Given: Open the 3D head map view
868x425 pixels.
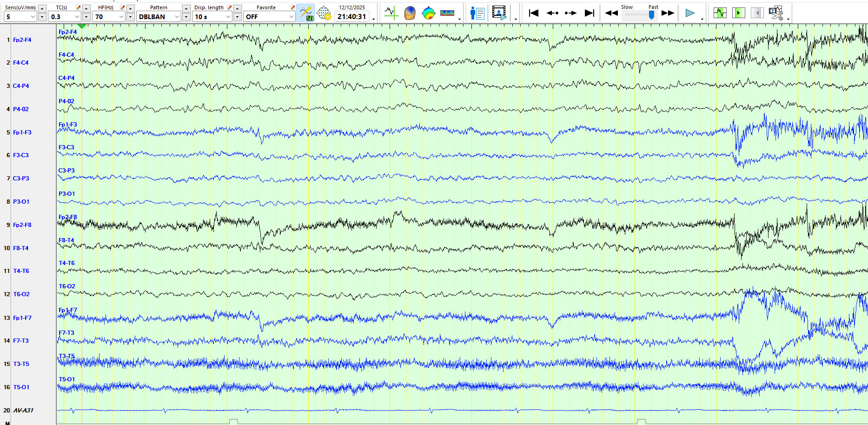Looking at the screenshot, I should click(410, 13).
